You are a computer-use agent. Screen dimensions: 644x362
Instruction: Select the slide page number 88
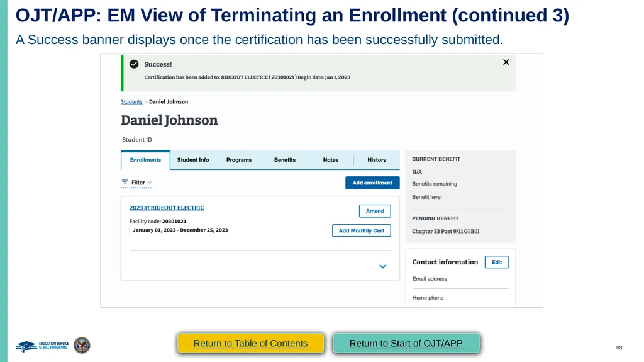(x=619, y=348)
